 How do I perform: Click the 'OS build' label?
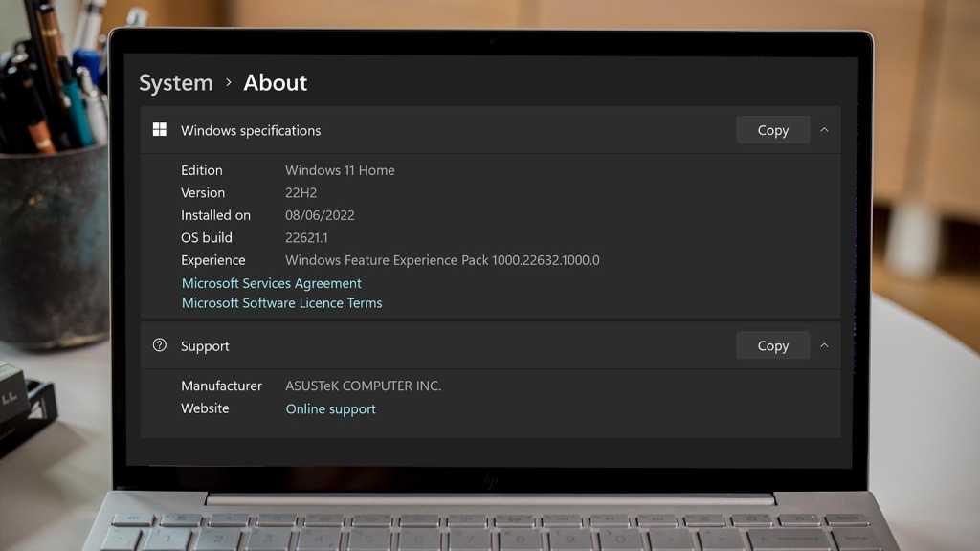click(207, 237)
